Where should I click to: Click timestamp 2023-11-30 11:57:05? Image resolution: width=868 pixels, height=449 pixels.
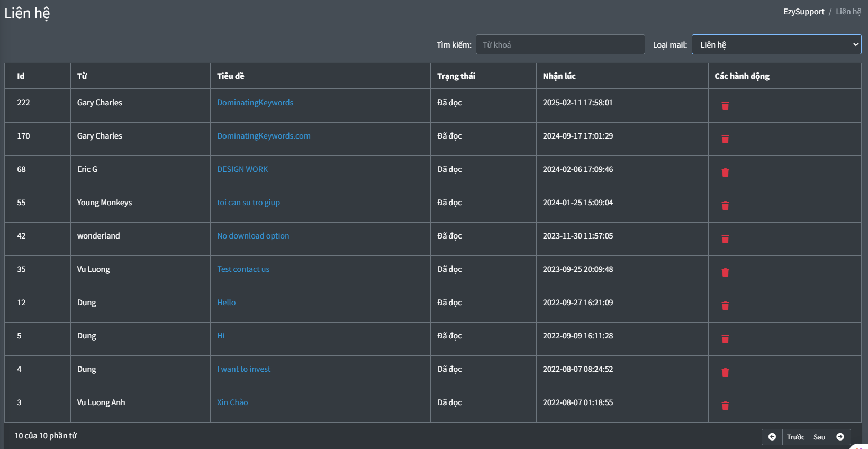click(578, 236)
